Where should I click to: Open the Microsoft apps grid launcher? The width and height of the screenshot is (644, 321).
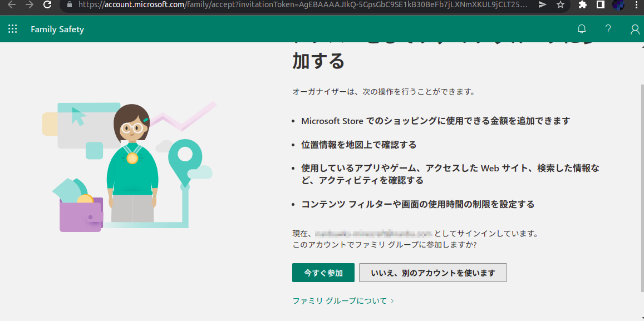tap(13, 29)
